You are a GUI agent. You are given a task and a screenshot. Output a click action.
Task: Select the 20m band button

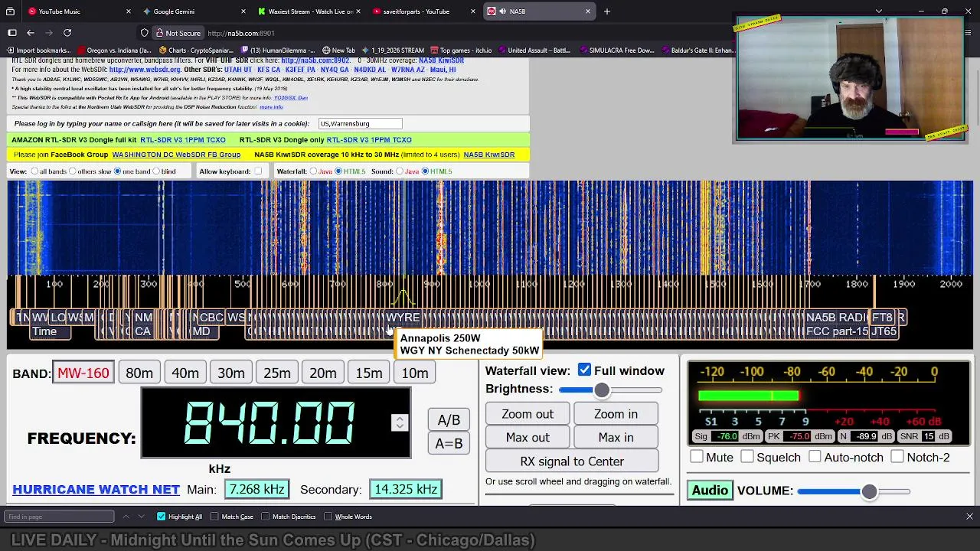pos(323,373)
